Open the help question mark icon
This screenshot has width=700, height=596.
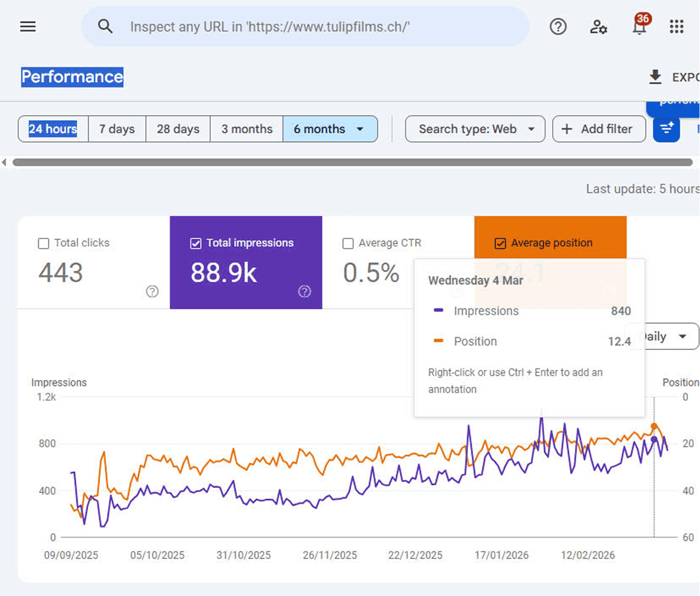click(558, 27)
